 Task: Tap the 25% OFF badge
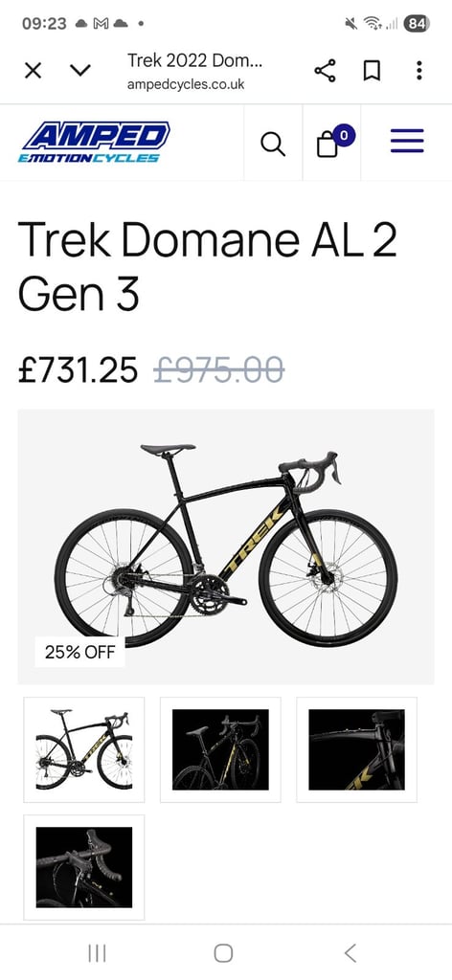point(80,653)
